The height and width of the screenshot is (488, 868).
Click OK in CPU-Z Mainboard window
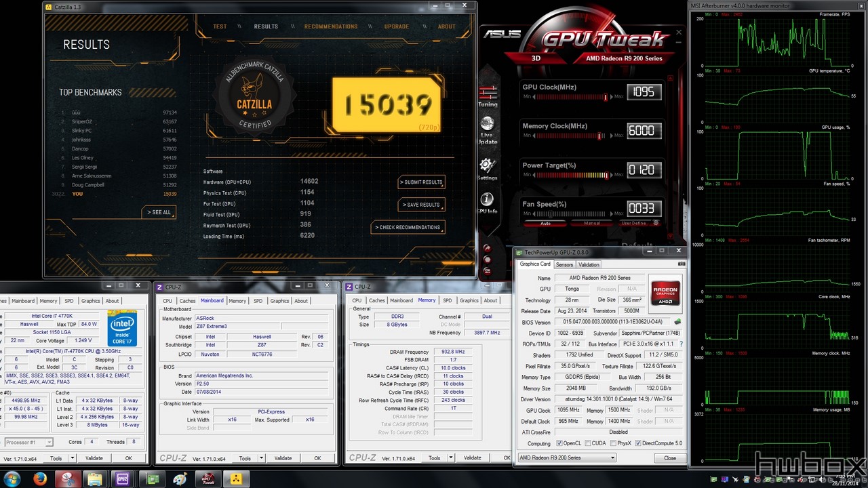(x=317, y=458)
